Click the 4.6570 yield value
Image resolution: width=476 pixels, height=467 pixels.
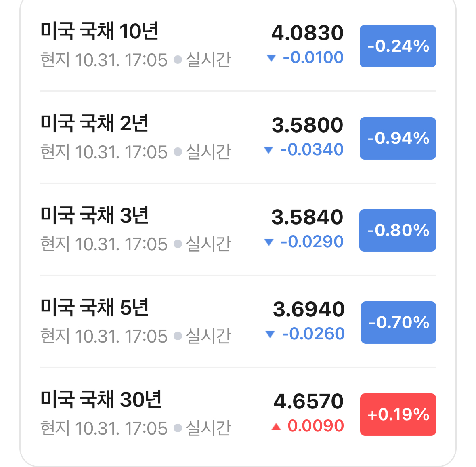308,402
